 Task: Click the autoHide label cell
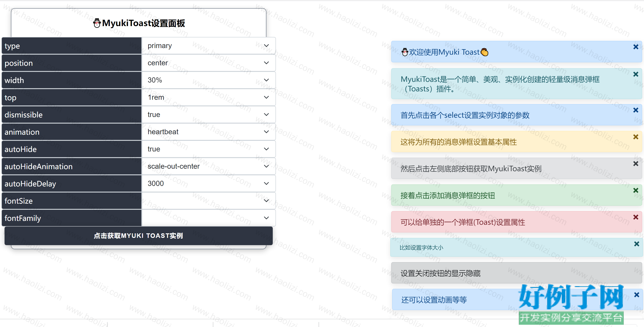coord(71,149)
